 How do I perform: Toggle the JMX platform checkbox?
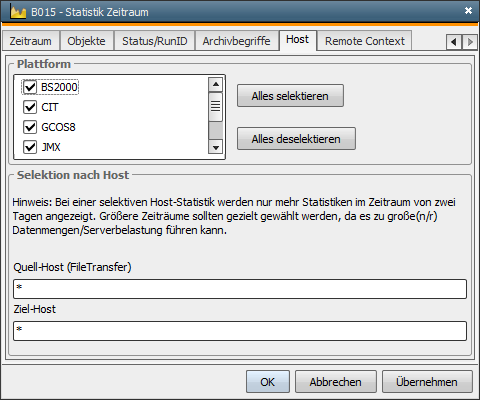click(30, 147)
